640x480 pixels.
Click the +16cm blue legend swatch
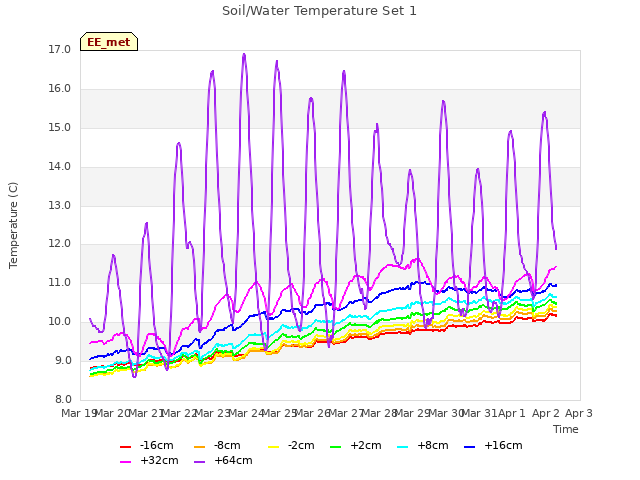click(x=470, y=447)
